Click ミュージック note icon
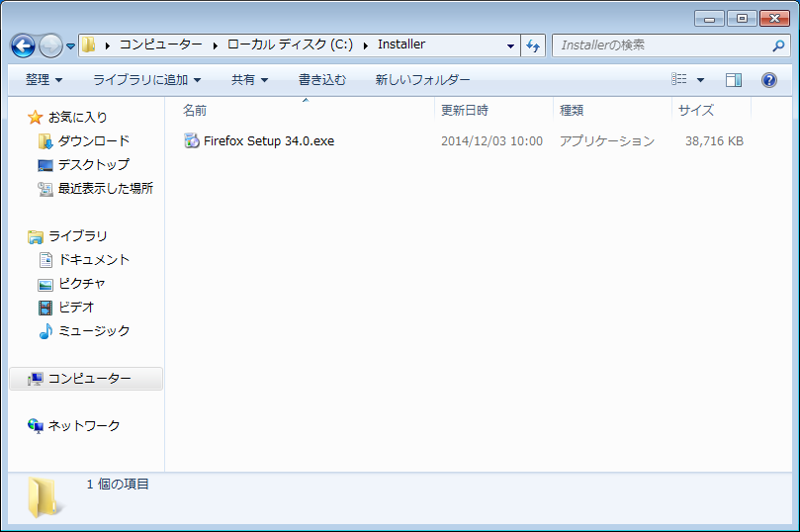This screenshot has height=532, width=800. (45, 331)
